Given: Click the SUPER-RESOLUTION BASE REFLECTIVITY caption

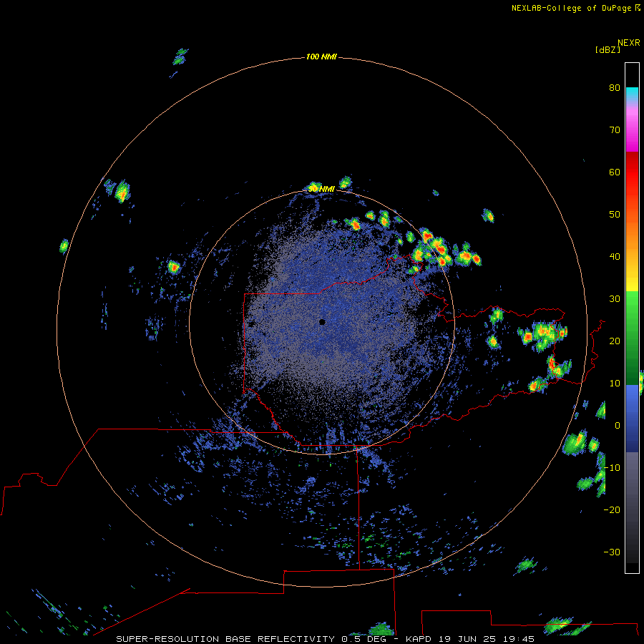Looking at the screenshot, I should (225, 639).
